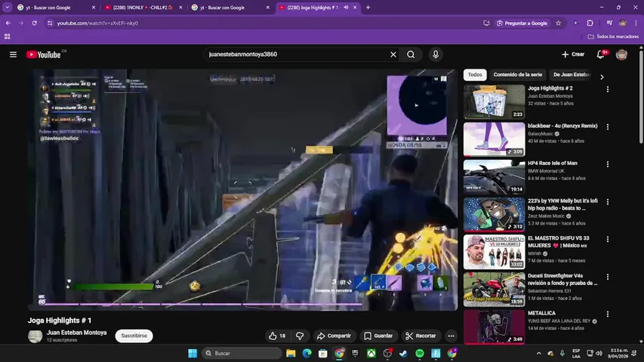Open Joga Highlights # 2 thumbnail
Screen dimensions: 644x362
pyautogui.click(x=494, y=102)
